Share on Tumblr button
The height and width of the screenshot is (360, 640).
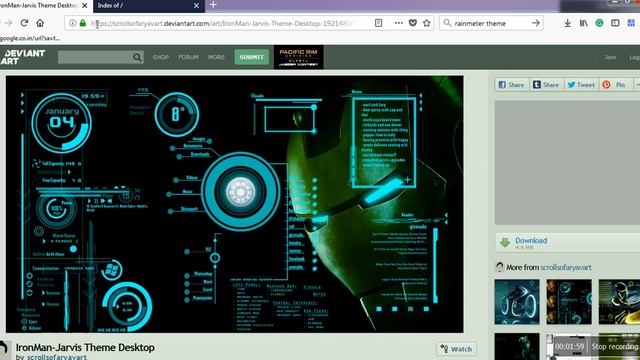click(x=546, y=85)
